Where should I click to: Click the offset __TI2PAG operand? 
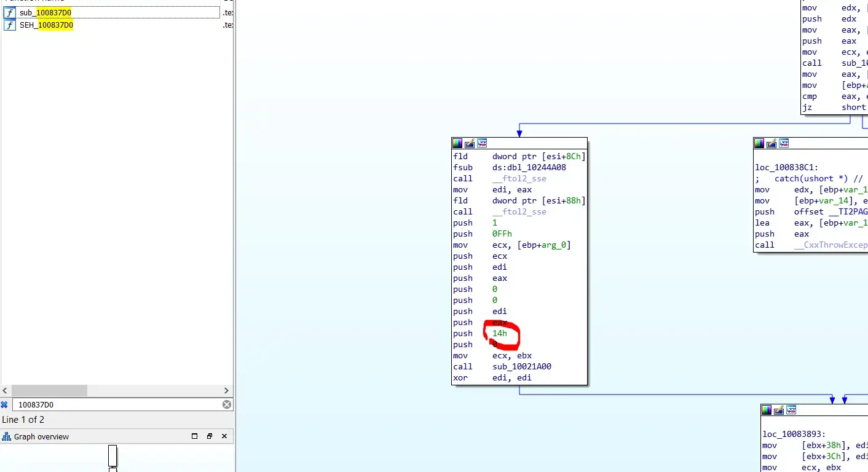(831, 212)
